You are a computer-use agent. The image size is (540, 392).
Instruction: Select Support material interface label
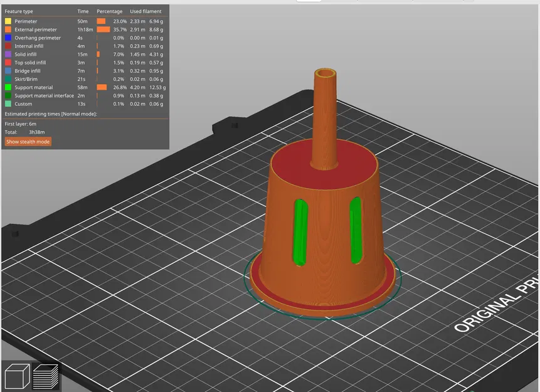[x=44, y=96]
